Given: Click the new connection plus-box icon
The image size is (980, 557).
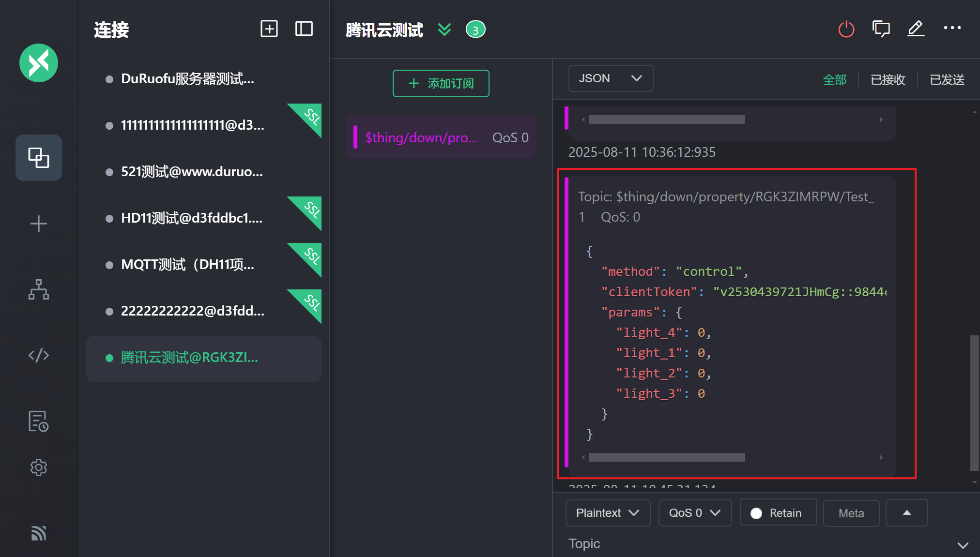Looking at the screenshot, I should point(269,29).
